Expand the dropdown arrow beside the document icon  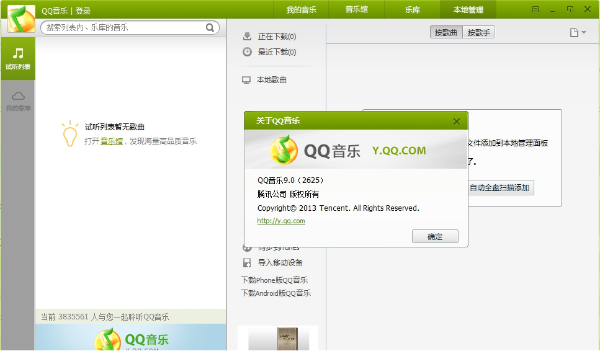(584, 32)
